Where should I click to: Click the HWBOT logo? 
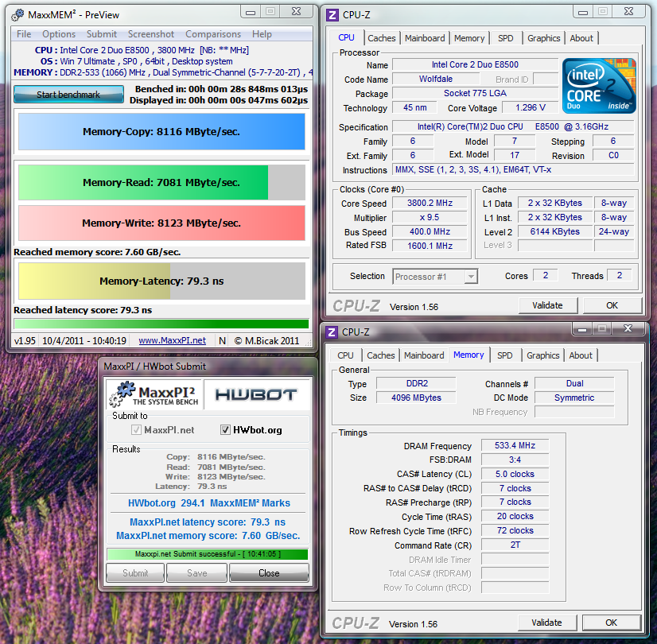click(256, 394)
